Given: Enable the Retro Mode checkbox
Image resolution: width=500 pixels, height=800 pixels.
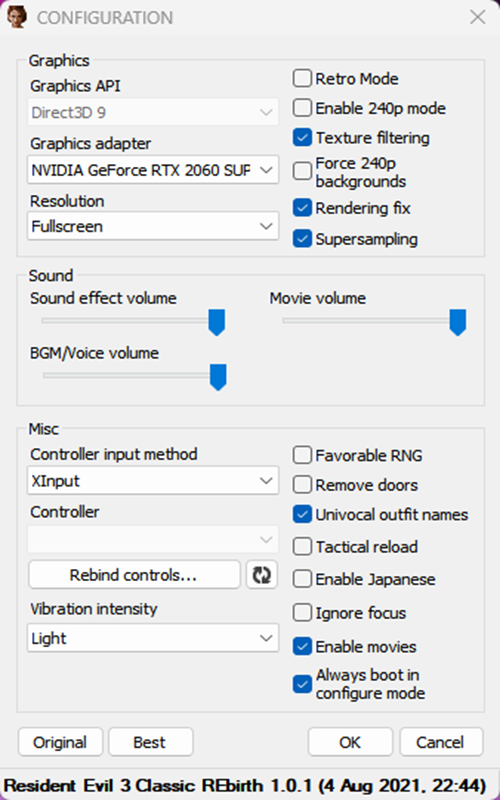Looking at the screenshot, I should pos(302,79).
